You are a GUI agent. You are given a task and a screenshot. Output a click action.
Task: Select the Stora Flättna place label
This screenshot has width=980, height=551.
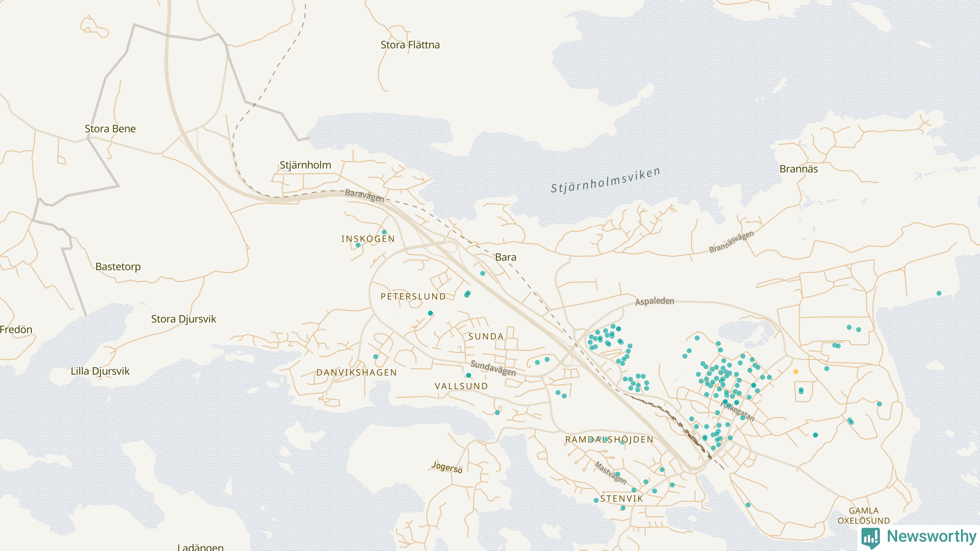410,45
